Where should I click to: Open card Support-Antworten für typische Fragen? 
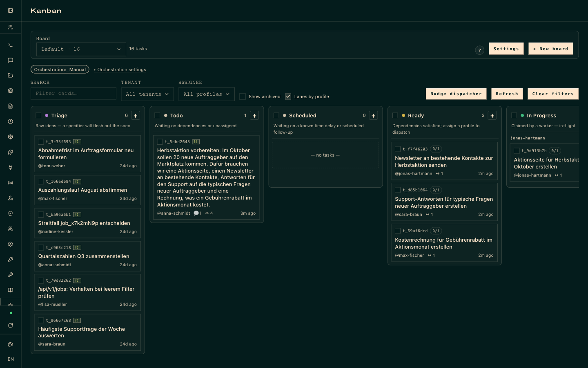point(444,202)
